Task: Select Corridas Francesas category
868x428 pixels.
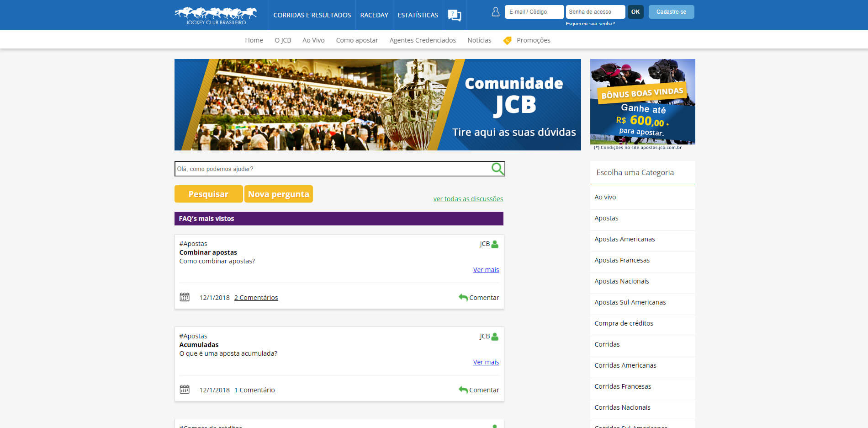Action: point(642,386)
